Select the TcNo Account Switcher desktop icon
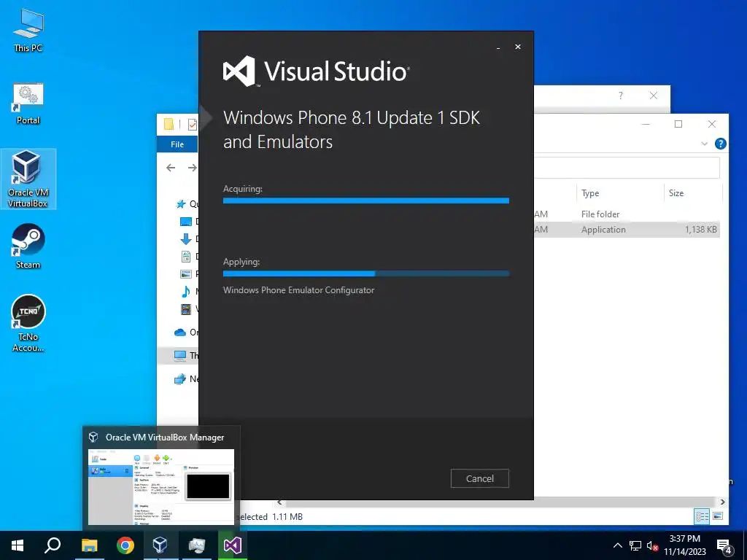Image resolution: width=747 pixels, height=560 pixels. point(28,323)
